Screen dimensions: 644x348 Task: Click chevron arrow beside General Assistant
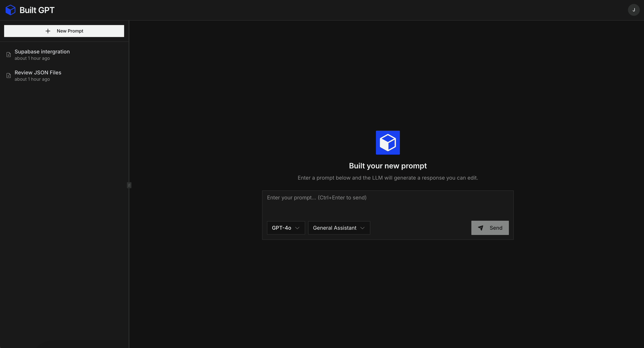pyautogui.click(x=362, y=228)
